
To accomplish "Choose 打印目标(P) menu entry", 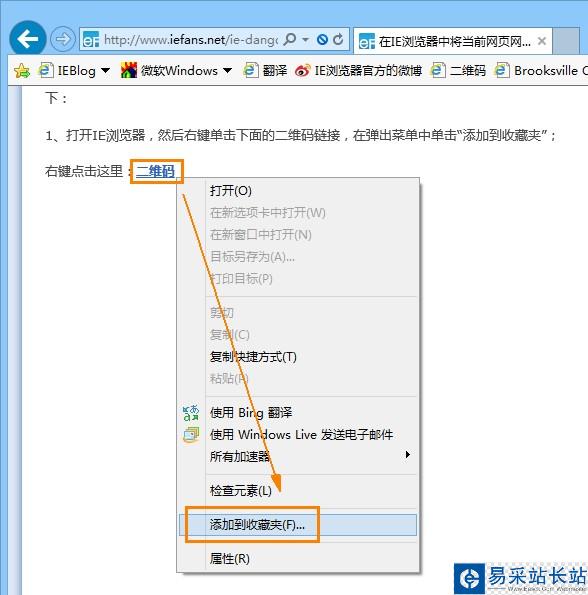I will (299, 279).
